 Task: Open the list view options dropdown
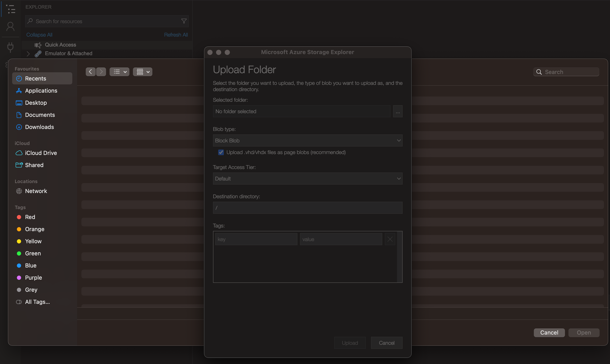(119, 72)
